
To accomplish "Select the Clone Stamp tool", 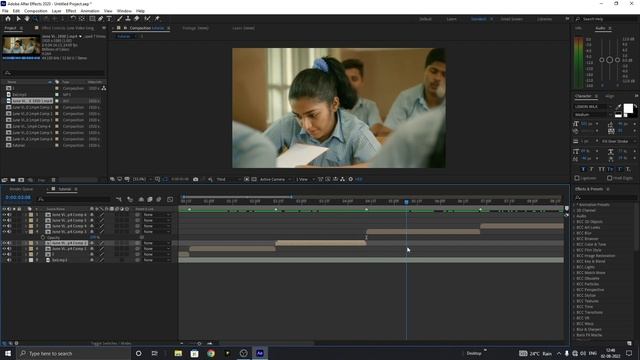I will pos(128,19).
